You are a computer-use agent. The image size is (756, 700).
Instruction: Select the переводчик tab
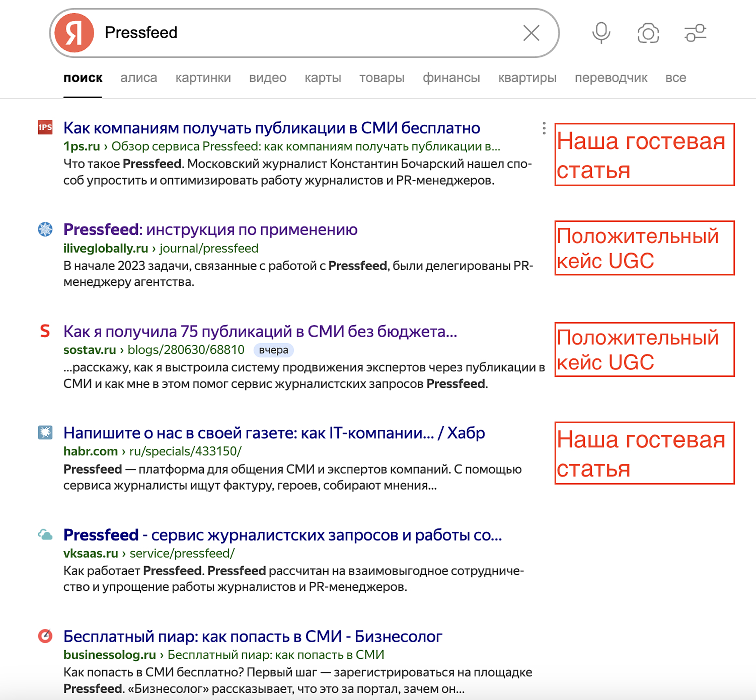click(611, 78)
